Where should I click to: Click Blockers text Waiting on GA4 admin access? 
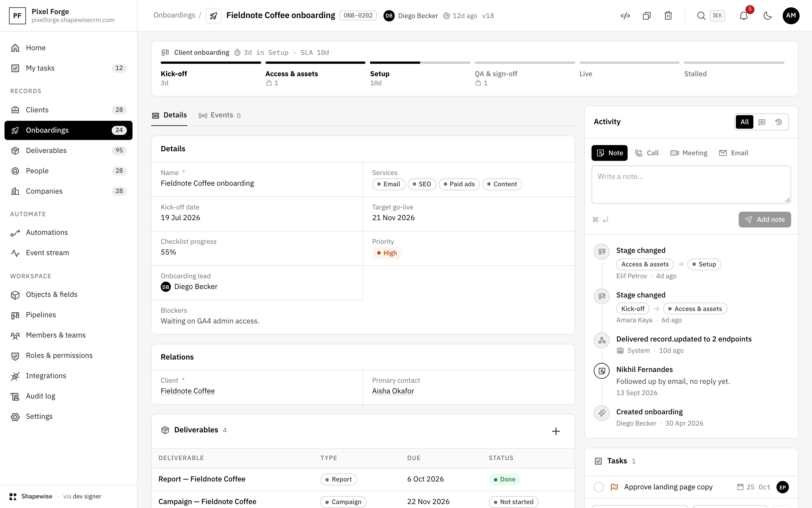(210, 321)
